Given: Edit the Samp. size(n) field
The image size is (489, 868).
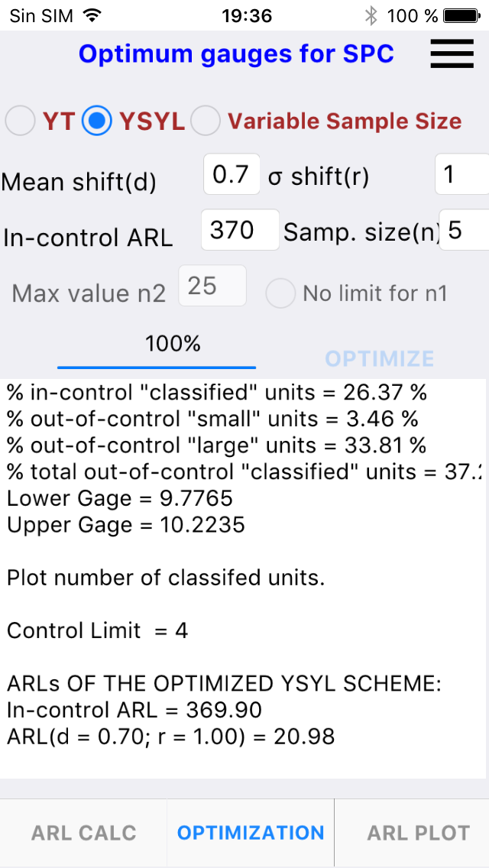Looking at the screenshot, I should click(464, 230).
